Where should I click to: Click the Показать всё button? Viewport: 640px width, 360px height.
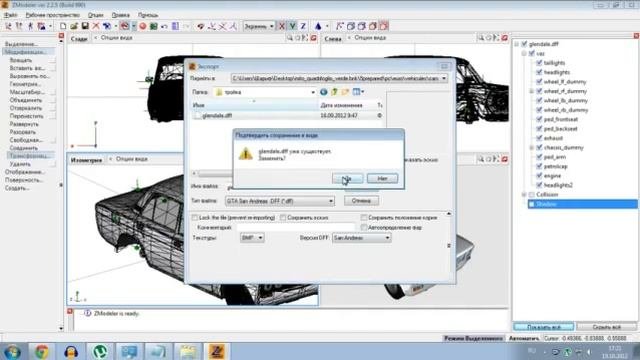(544, 327)
